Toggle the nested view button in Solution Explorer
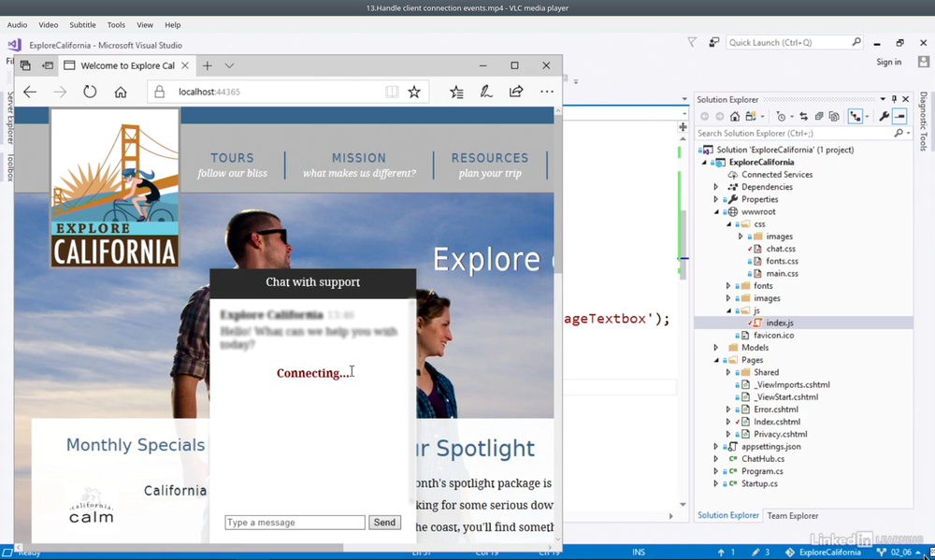The width and height of the screenshot is (935, 560). pos(856,116)
